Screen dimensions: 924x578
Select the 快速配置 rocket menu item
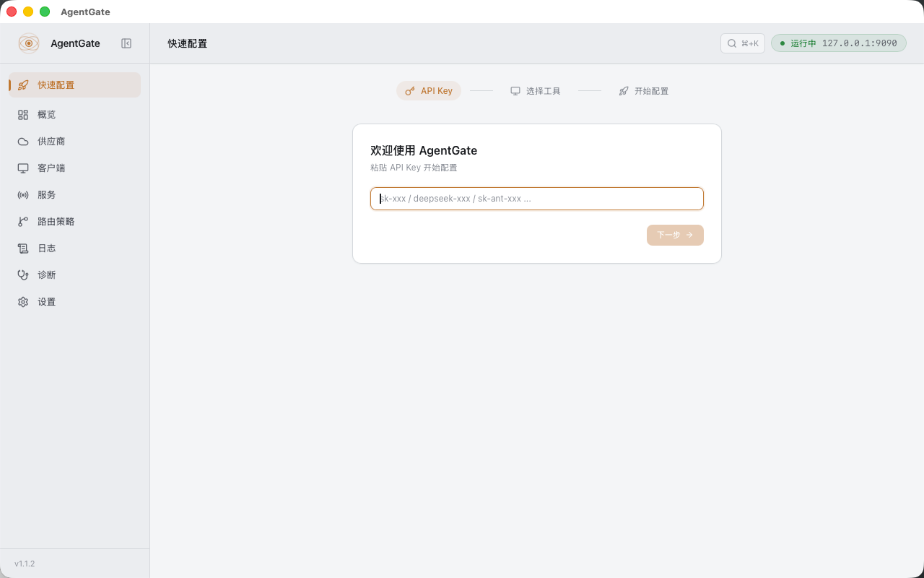[74, 85]
